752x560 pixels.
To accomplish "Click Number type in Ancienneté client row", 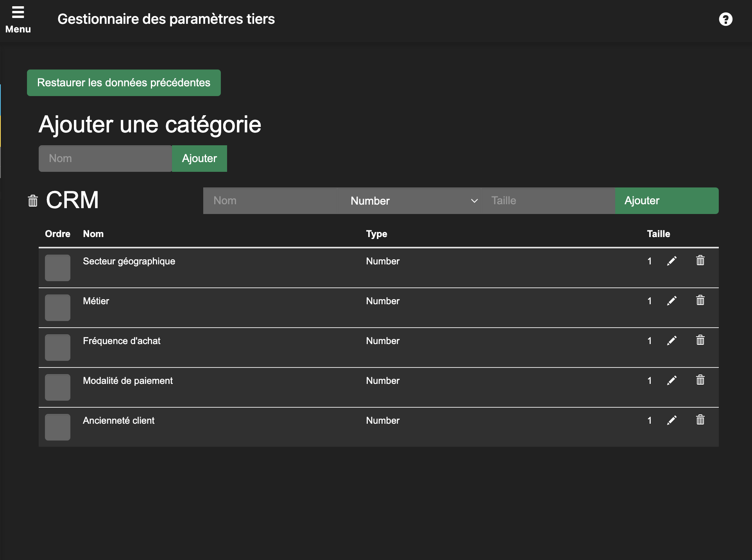I will (383, 421).
